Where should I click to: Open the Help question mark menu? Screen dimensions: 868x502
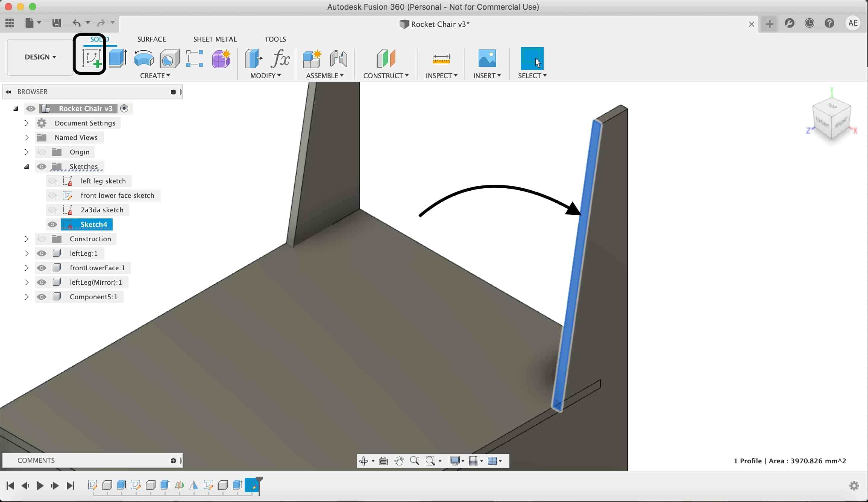[x=829, y=23]
